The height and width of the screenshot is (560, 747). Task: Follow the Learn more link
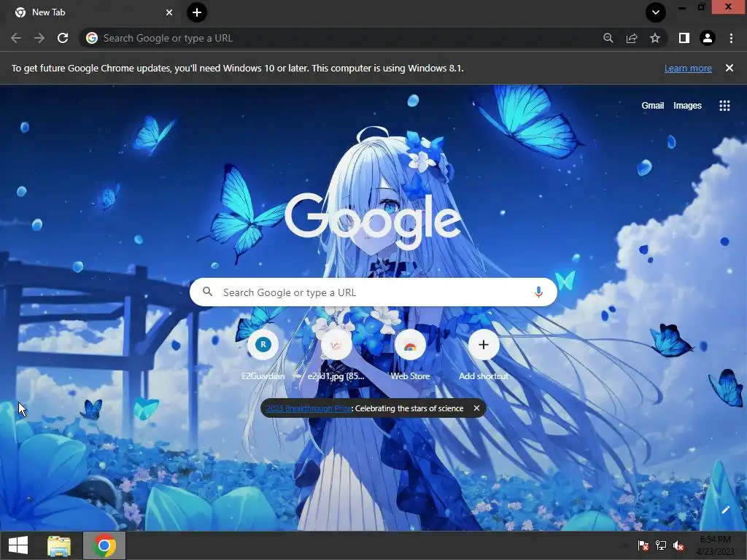point(688,68)
